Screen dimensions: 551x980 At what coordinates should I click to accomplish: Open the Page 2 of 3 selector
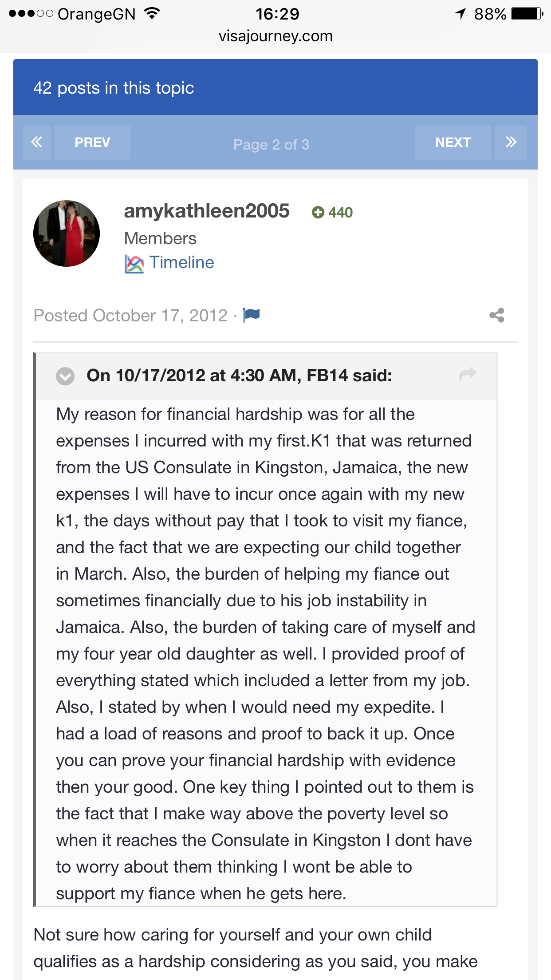[271, 144]
